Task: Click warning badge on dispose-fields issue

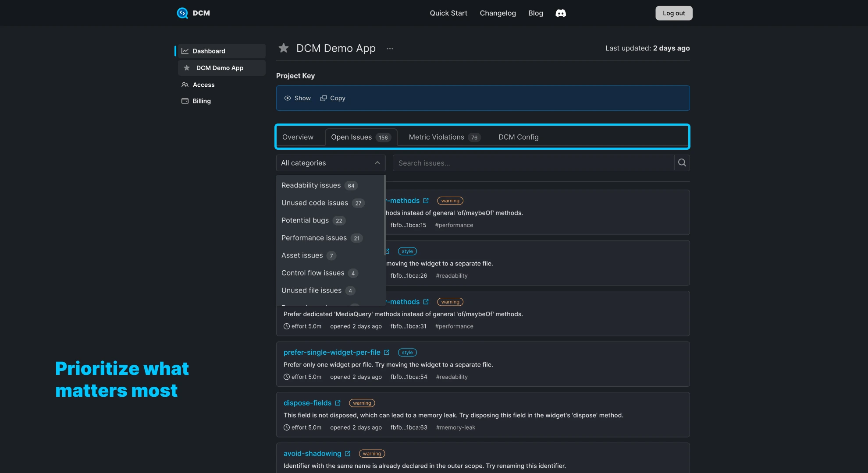Action: click(x=362, y=403)
